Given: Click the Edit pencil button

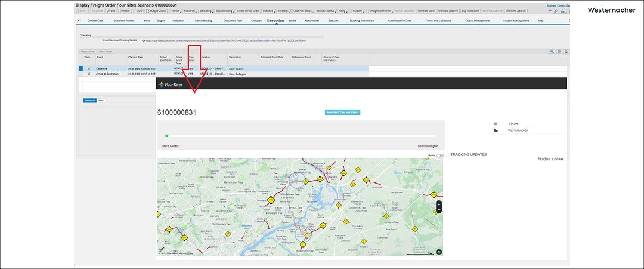Looking at the screenshot, I should (111, 11).
